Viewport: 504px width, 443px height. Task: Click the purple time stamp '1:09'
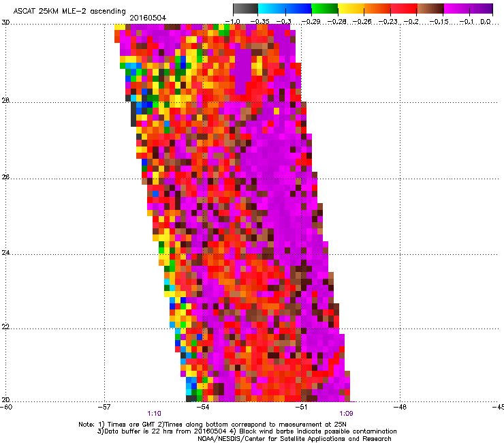tap(346, 414)
